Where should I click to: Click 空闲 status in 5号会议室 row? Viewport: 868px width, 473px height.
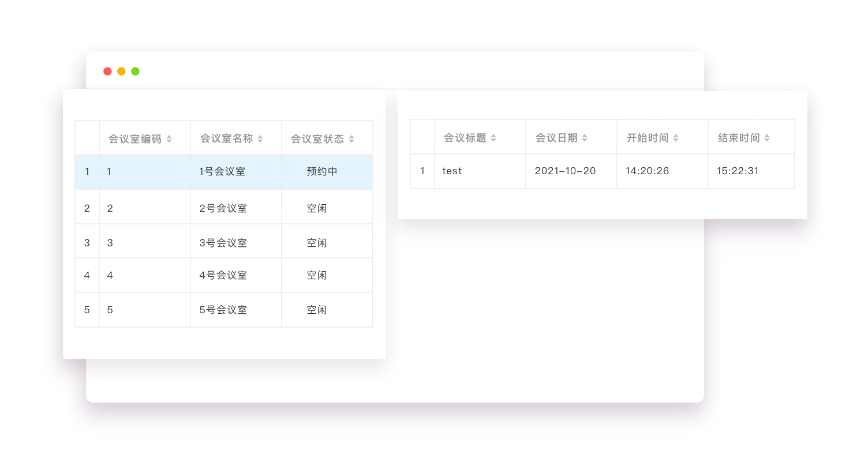tap(327, 310)
